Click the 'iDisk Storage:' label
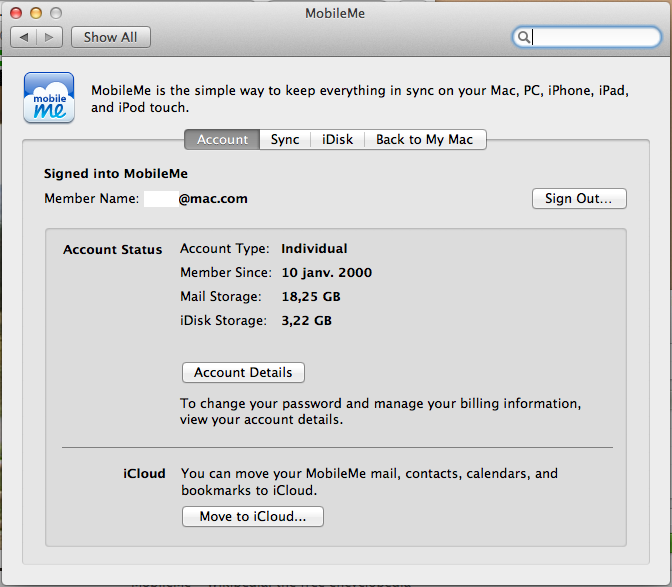The image size is (672, 587). tap(223, 320)
